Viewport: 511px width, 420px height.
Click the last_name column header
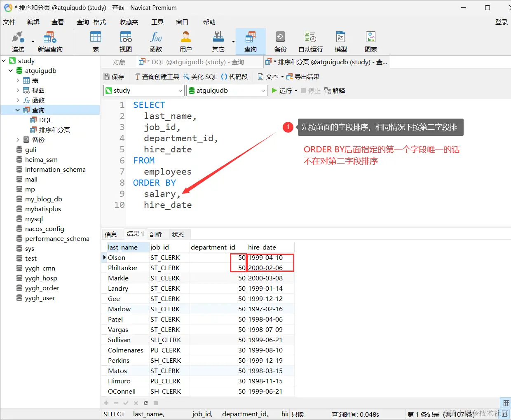128,247
